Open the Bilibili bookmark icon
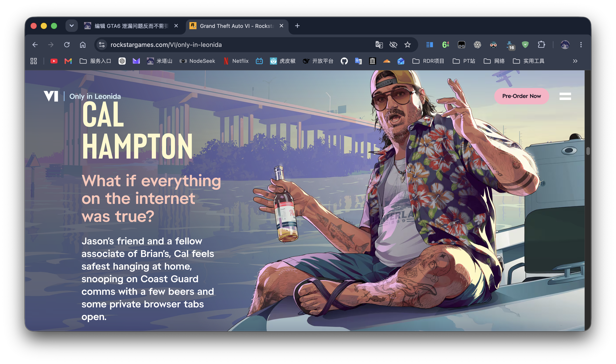This screenshot has width=616, height=364. [259, 61]
